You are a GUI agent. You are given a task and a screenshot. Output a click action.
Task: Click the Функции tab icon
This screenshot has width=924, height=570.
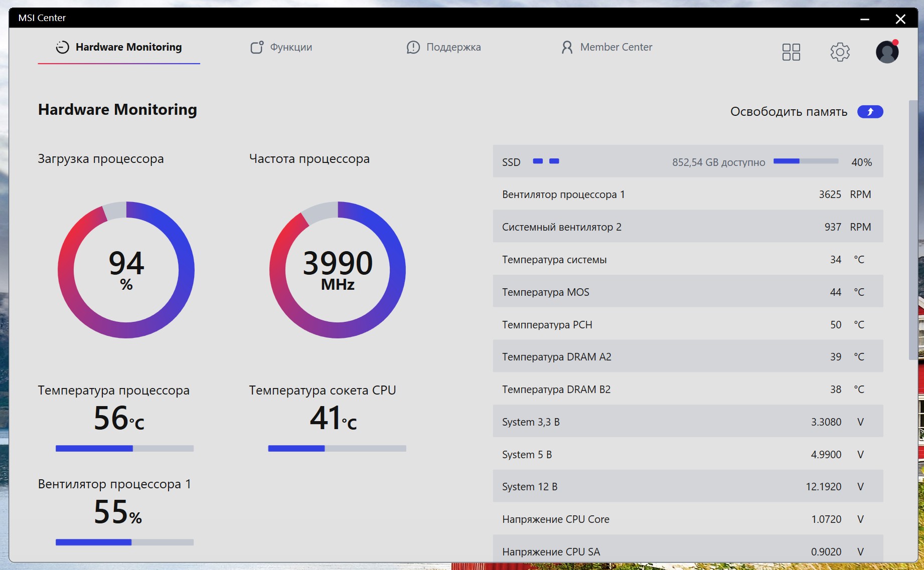[257, 47]
